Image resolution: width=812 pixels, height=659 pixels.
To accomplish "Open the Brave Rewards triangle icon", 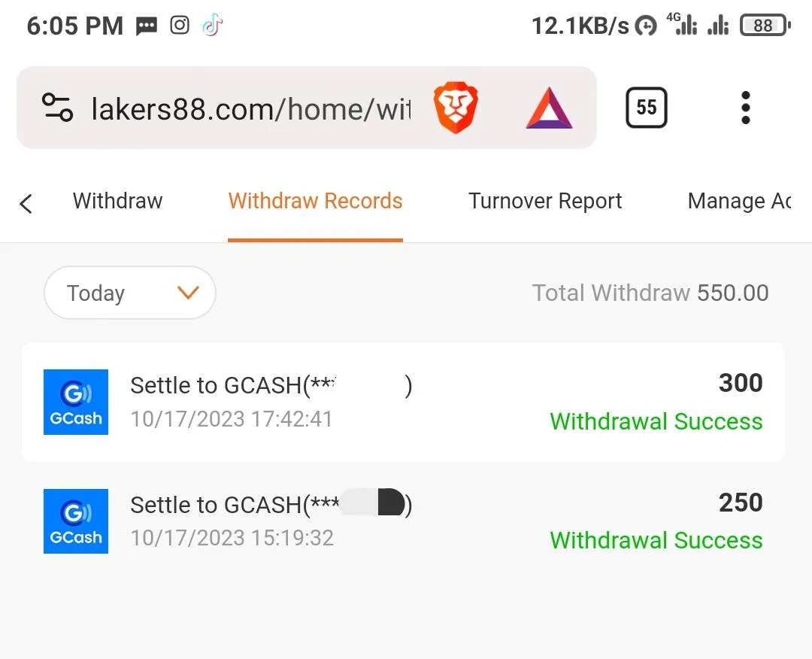I will tap(549, 108).
